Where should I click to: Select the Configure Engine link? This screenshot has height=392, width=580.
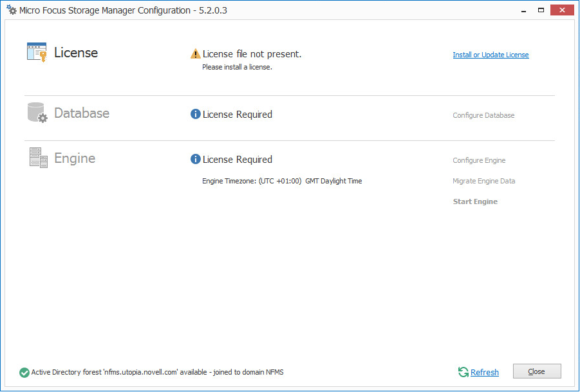[479, 161]
